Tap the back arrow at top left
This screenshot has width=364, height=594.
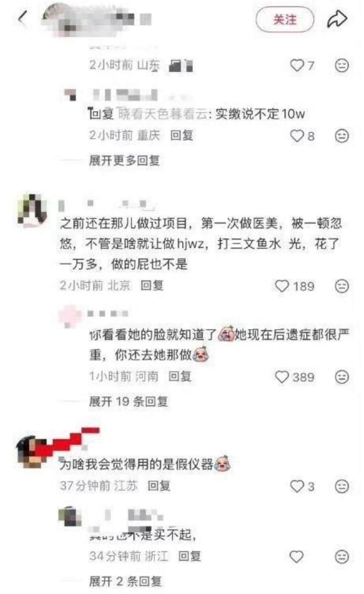pos(23,19)
